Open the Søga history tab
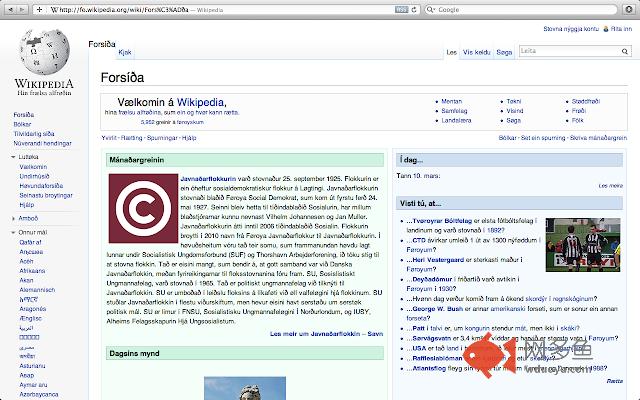Screen dimensions: 640x400 [504, 52]
